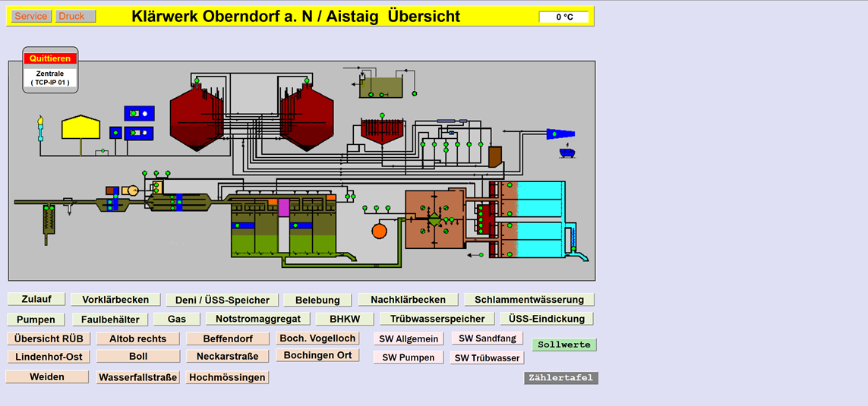Open Hochmössingen station

point(228,377)
